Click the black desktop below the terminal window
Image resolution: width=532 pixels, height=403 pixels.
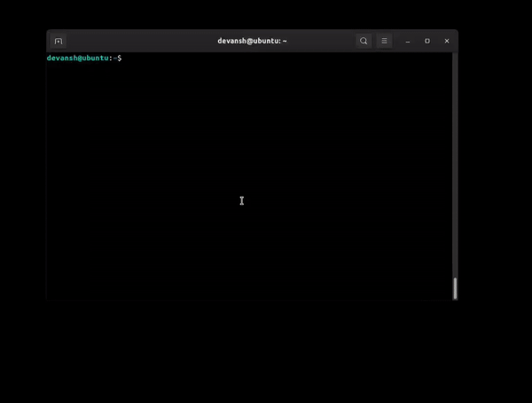pos(266,354)
